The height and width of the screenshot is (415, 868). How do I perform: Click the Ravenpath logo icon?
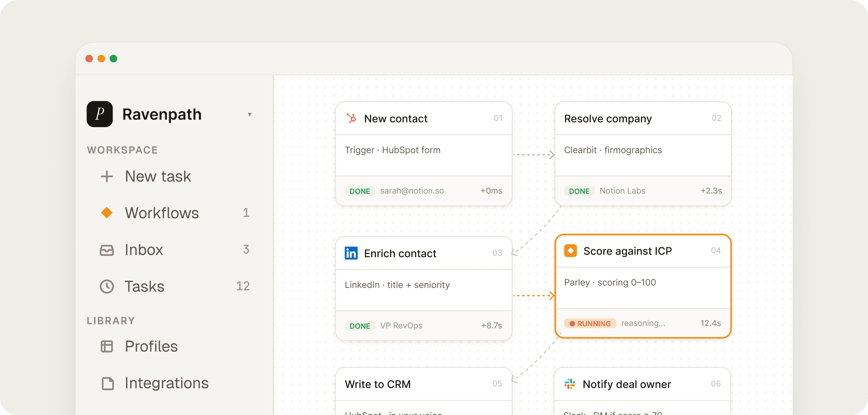coord(100,114)
